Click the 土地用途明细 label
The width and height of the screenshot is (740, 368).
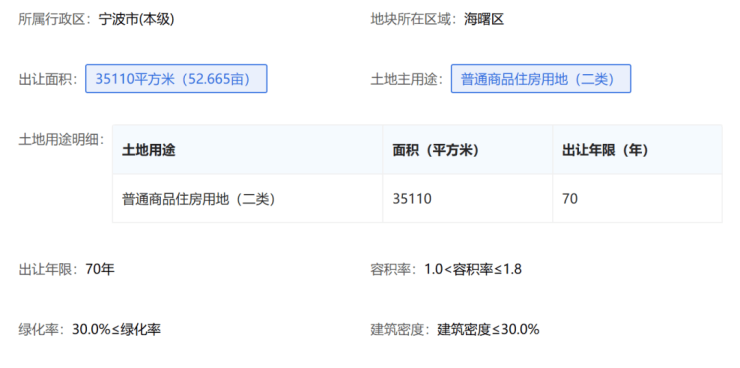[x=58, y=140]
